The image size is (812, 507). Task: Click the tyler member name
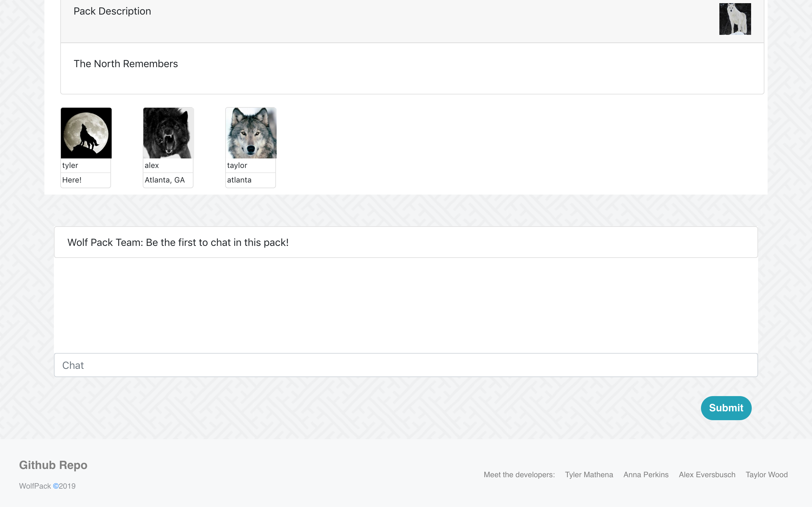click(x=70, y=165)
